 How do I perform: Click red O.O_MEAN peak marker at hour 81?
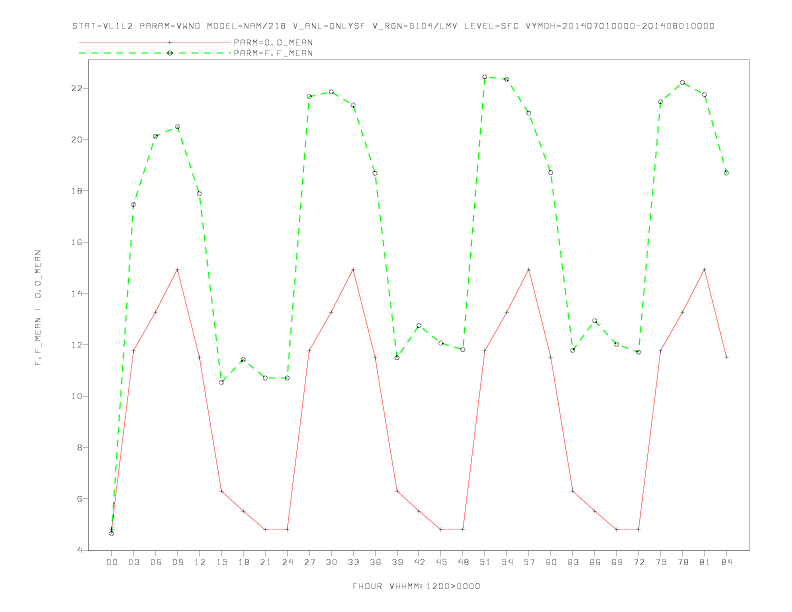pyautogui.click(x=705, y=270)
